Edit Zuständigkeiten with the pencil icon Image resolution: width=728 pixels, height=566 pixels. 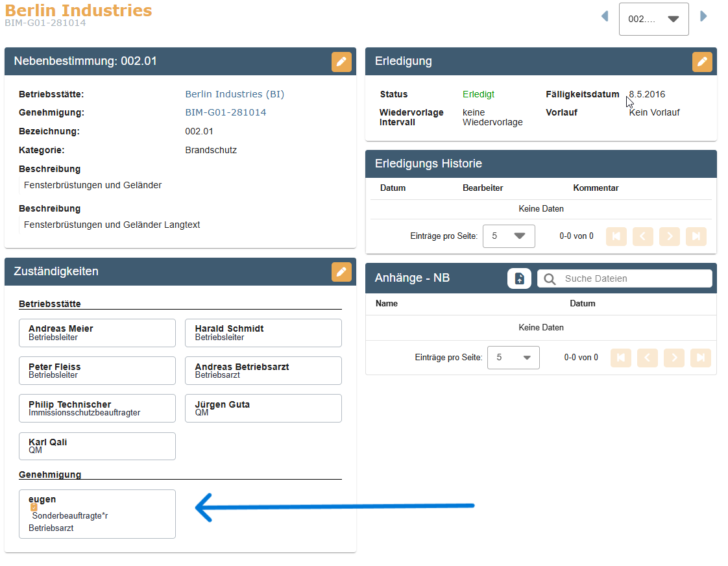point(341,272)
